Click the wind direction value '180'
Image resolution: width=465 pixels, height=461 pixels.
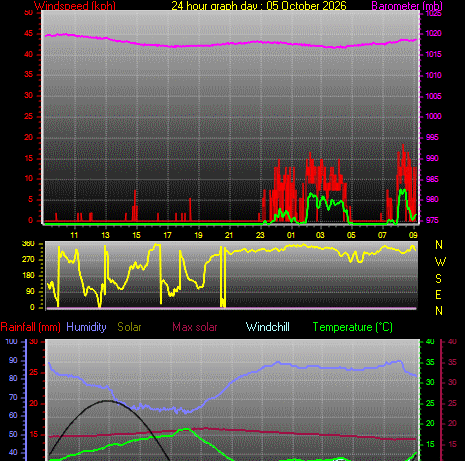[28, 275]
